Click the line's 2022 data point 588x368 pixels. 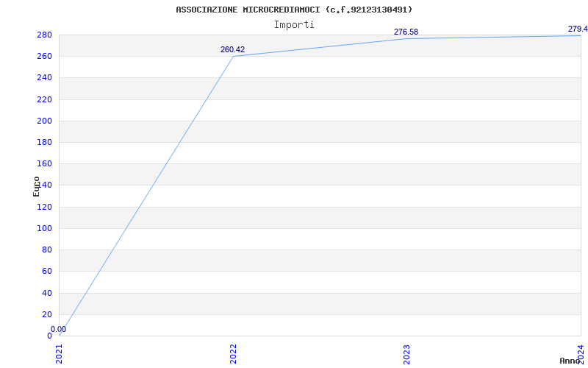(233, 57)
